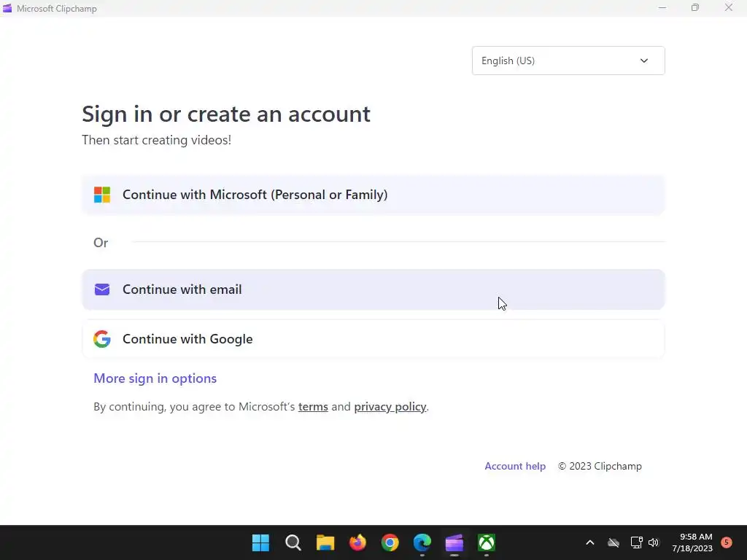This screenshot has height=560, width=747.
Task: Open taskbar Search
Action: point(293,542)
